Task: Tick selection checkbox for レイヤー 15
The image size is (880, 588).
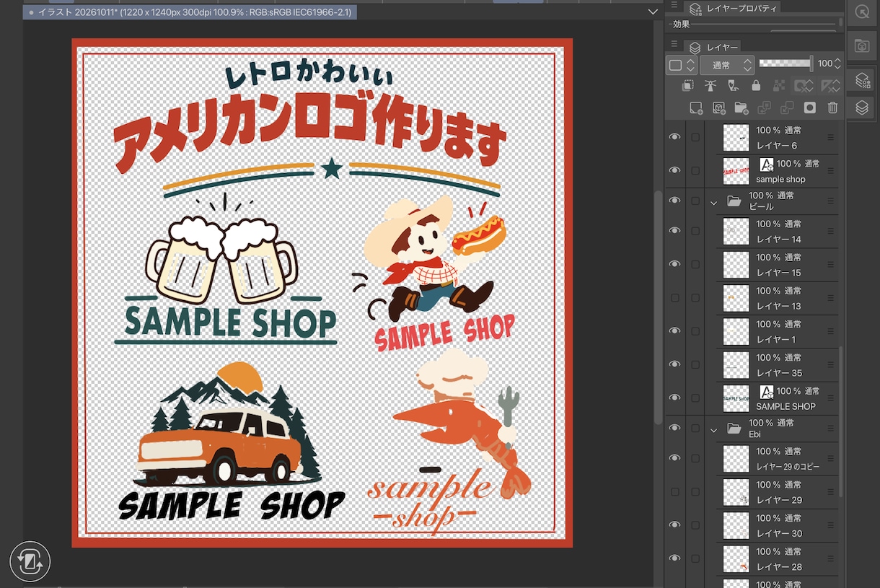Action: point(695,264)
